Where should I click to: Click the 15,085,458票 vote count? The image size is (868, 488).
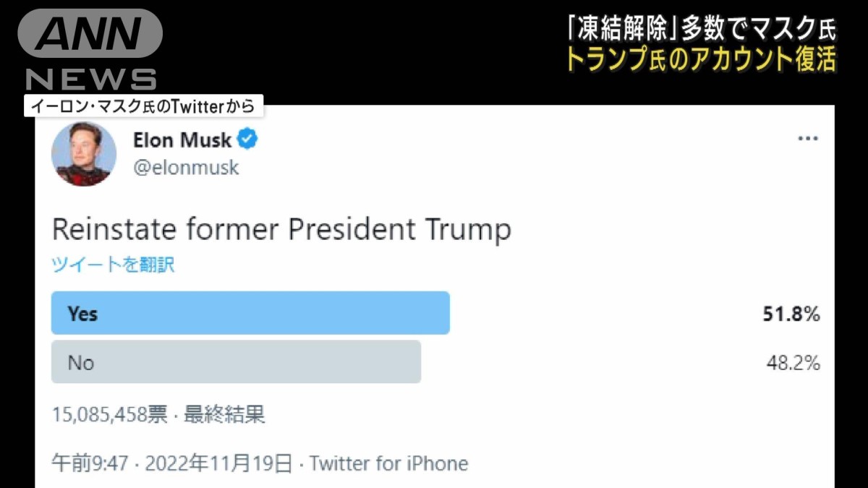point(109,414)
